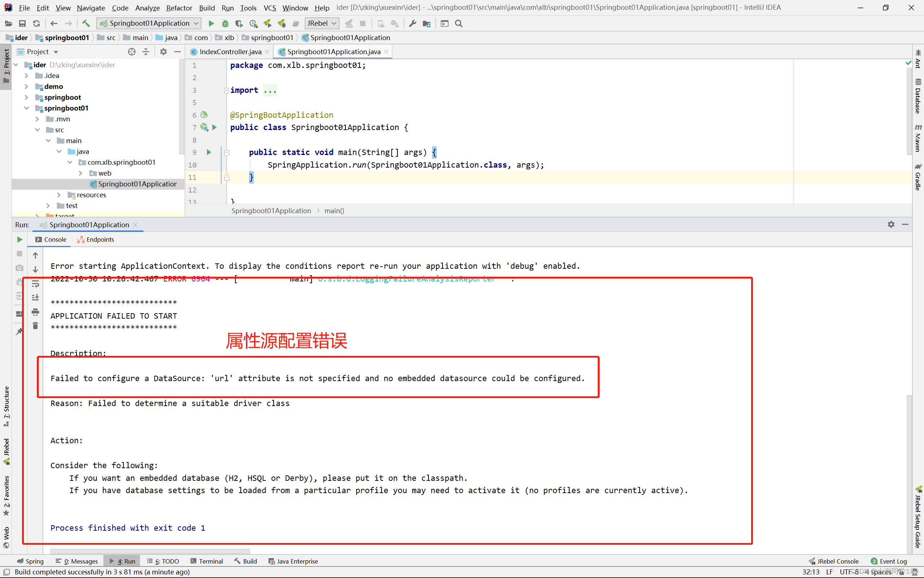The width and height of the screenshot is (924, 578).
Task: Click the Open folder toolbar icon
Action: (8, 23)
